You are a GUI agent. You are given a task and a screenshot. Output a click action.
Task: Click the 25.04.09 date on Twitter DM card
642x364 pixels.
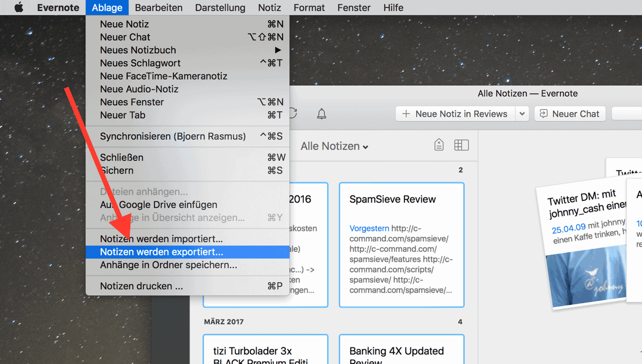[x=568, y=229]
